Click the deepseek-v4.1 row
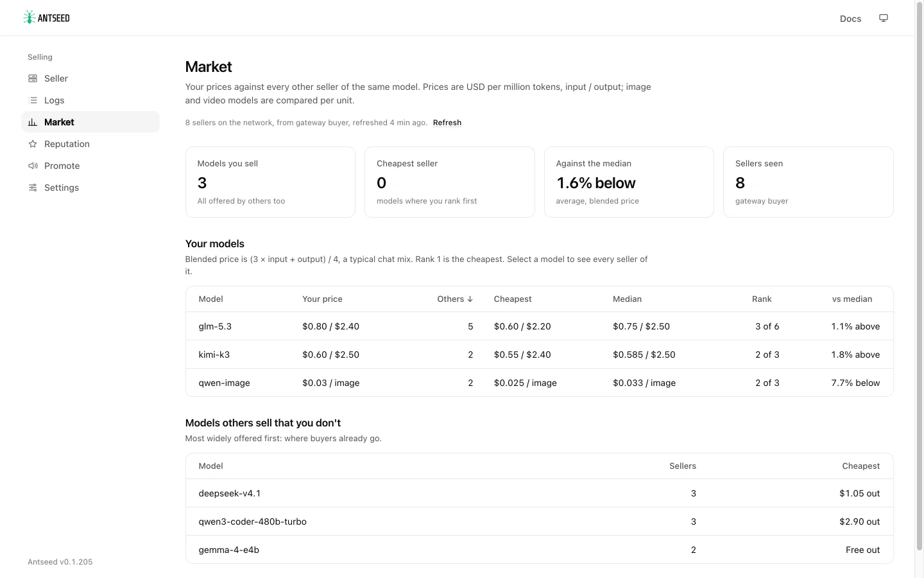 point(539,493)
